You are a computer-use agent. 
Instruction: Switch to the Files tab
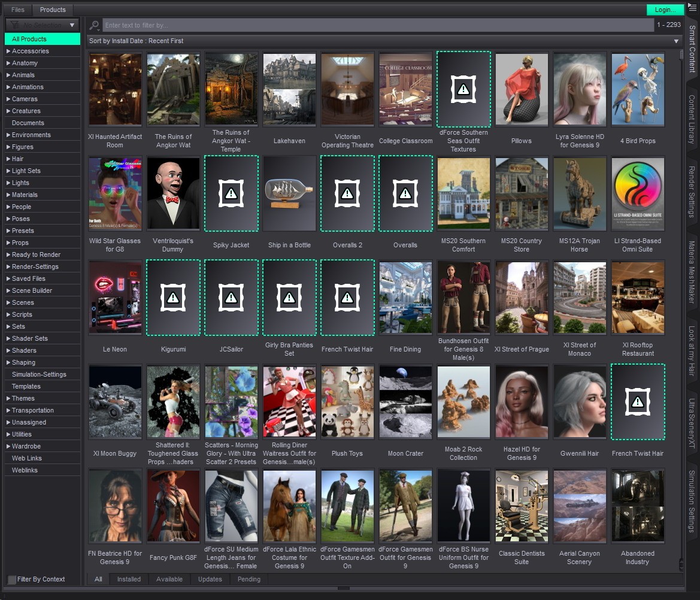click(18, 10)
